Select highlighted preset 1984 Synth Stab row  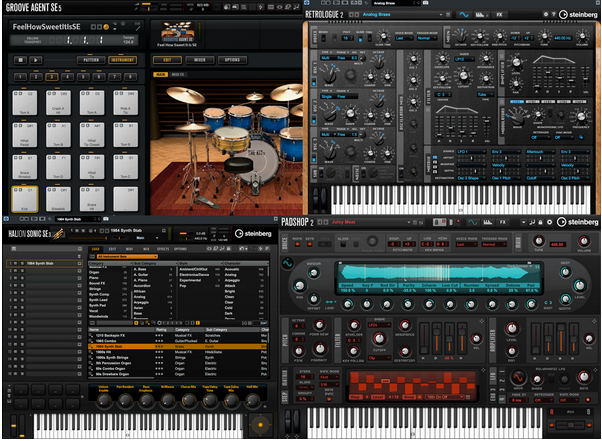click(x=178, y=346)
